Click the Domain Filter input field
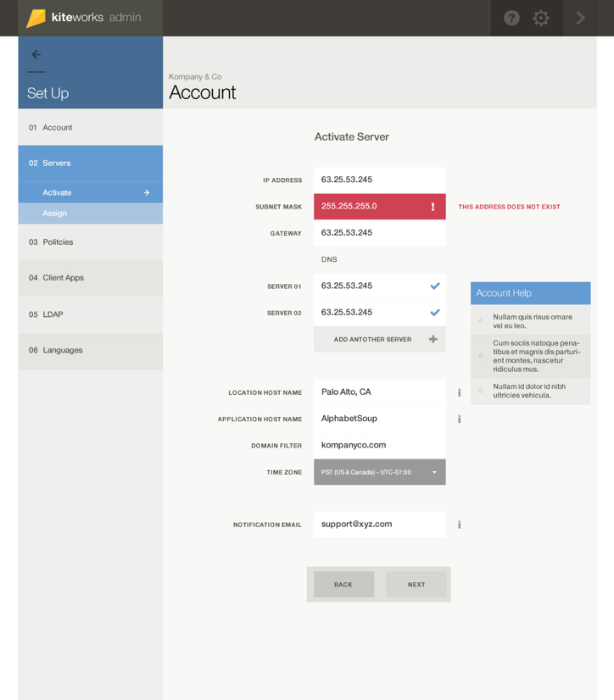 coord(379,445)
